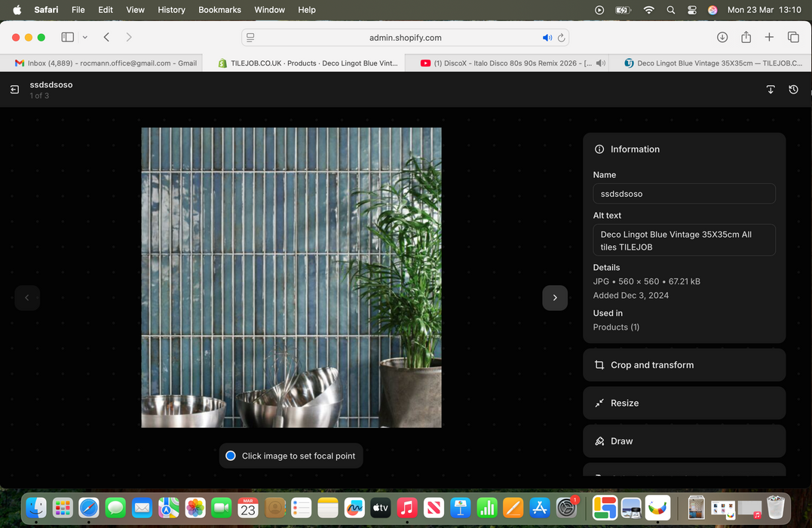Click Safari Share icon in toolbar
812x528 pixels.
coord(746,38)
